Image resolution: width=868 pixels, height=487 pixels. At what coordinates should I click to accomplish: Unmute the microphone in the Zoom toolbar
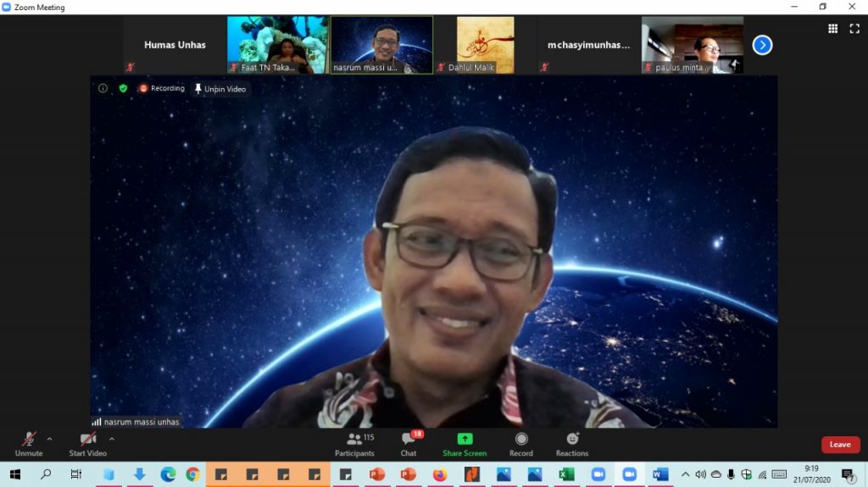pos(28,445)
